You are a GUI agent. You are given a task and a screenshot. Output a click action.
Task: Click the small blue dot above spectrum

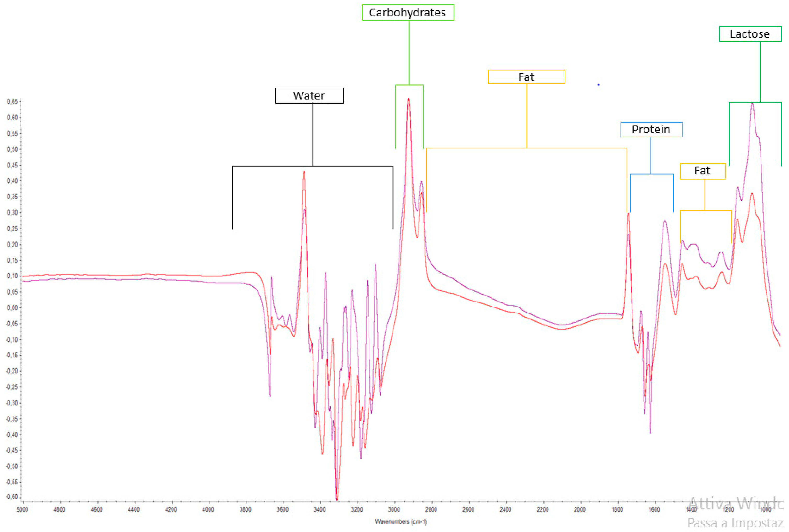[599, 85]
